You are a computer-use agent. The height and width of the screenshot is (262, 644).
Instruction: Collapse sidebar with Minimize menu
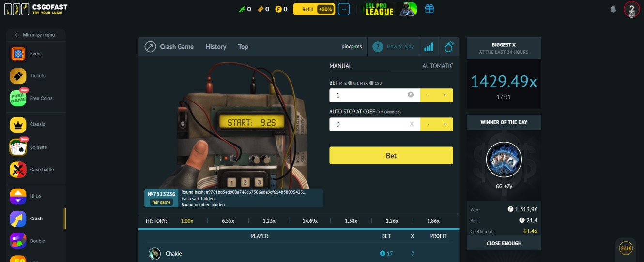click(x=34, y=35)
